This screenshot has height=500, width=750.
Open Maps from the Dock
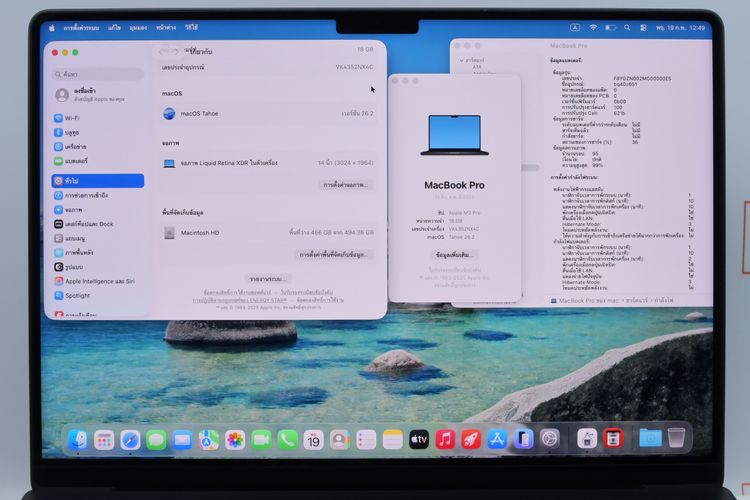tap(209, 439)
